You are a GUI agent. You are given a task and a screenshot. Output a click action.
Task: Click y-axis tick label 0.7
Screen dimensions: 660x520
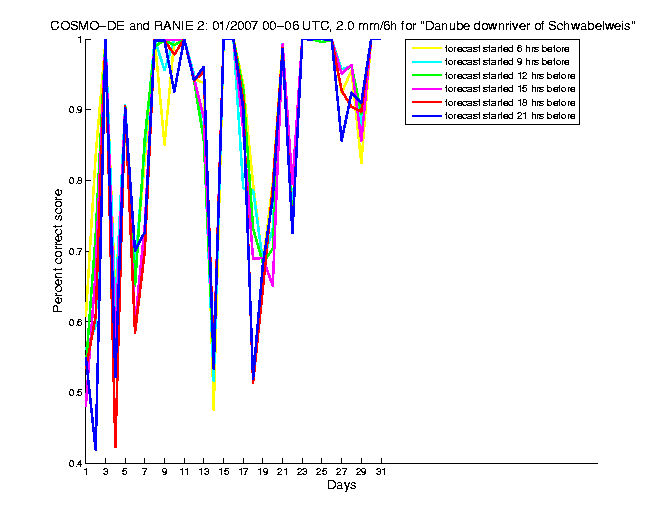pos(75,251)
